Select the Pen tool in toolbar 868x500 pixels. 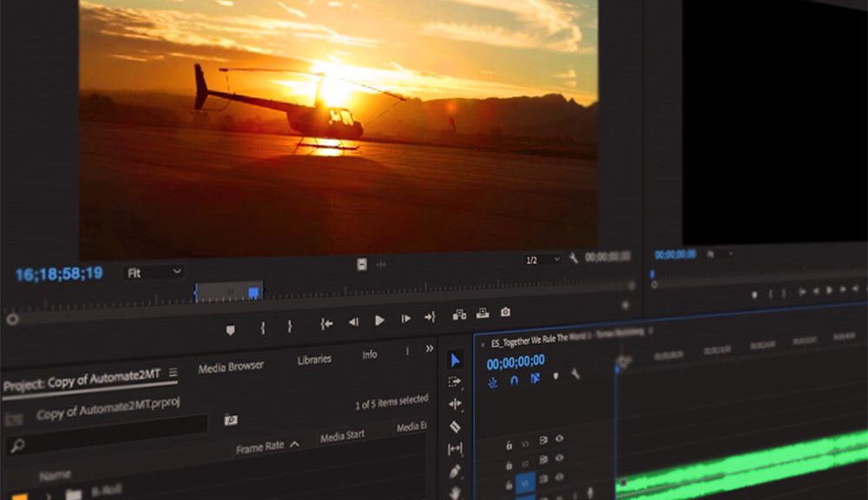(x=456, y=471)
